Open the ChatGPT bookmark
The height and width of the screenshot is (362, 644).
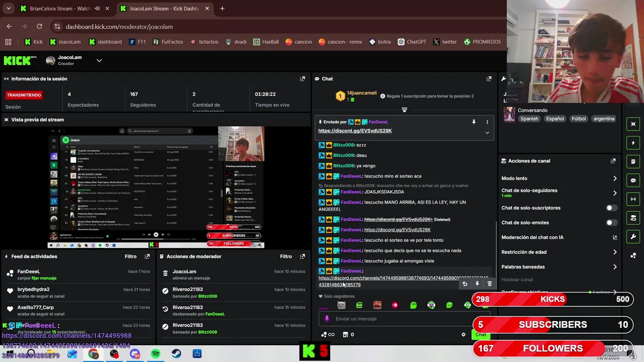pos(412,42)
